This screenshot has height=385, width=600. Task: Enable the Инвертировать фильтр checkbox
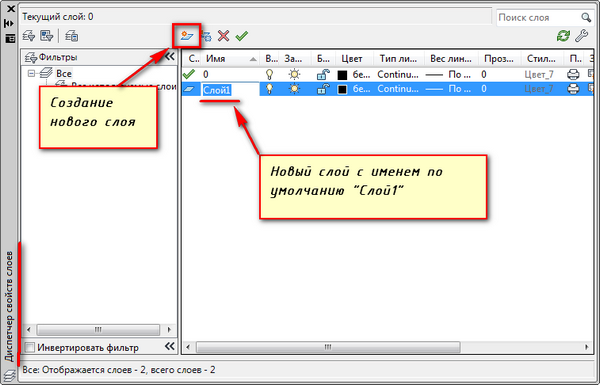29,347
